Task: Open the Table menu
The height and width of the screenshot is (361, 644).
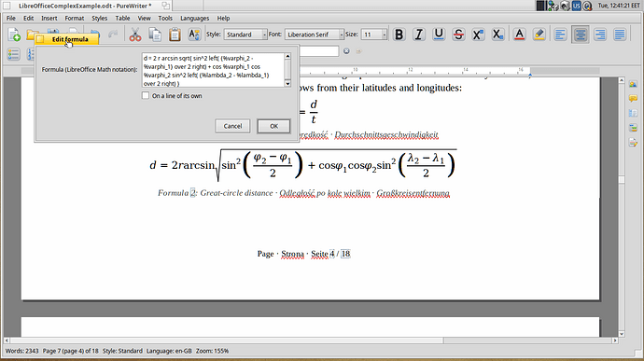Action: 122,18
